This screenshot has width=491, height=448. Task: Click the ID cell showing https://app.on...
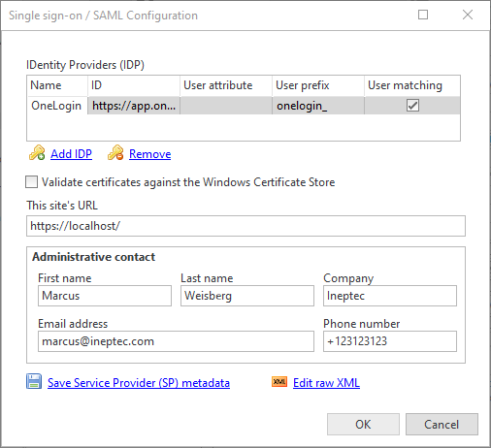(134, 106)
